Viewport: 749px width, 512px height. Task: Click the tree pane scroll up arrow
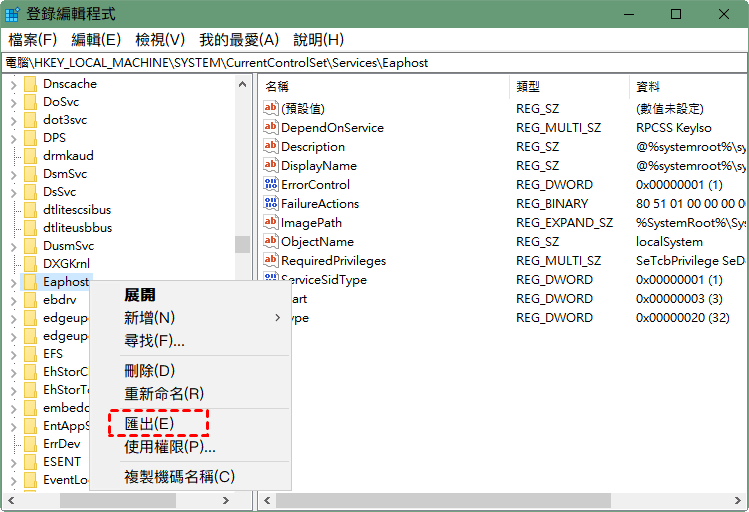pyautogui.click(x=242, y=85)
